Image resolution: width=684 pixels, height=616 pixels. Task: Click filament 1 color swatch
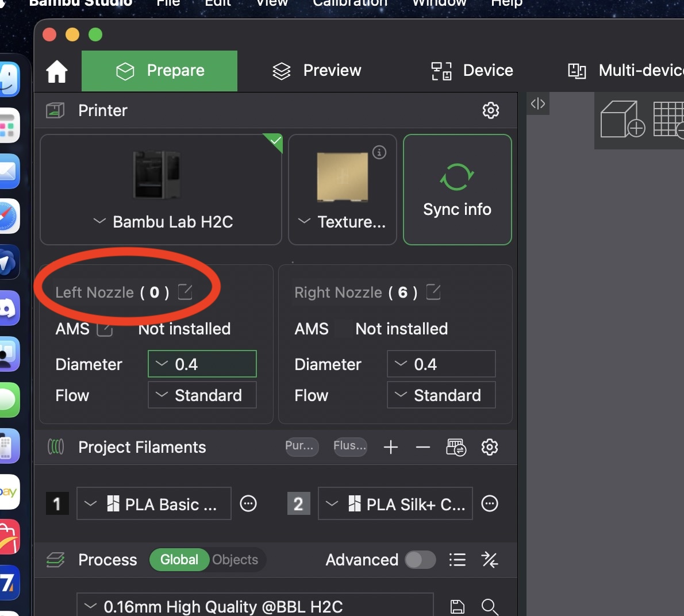57,503
